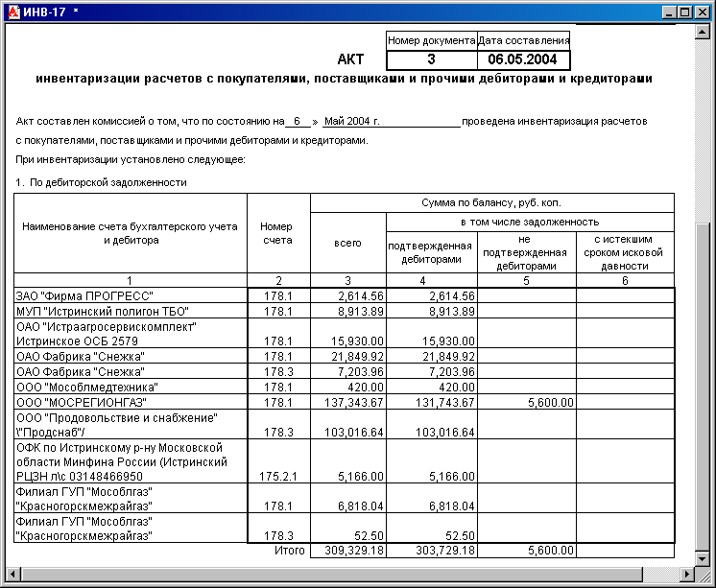The image size is (716, 588).
Task: Click the vertical scrollbar down arrow
Action: 702,558
